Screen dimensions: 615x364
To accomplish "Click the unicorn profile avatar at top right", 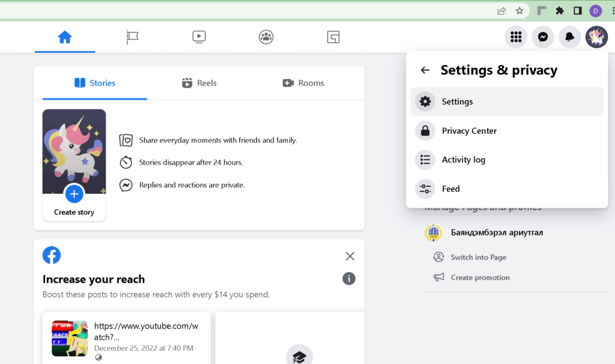I will tap(596, 37).
